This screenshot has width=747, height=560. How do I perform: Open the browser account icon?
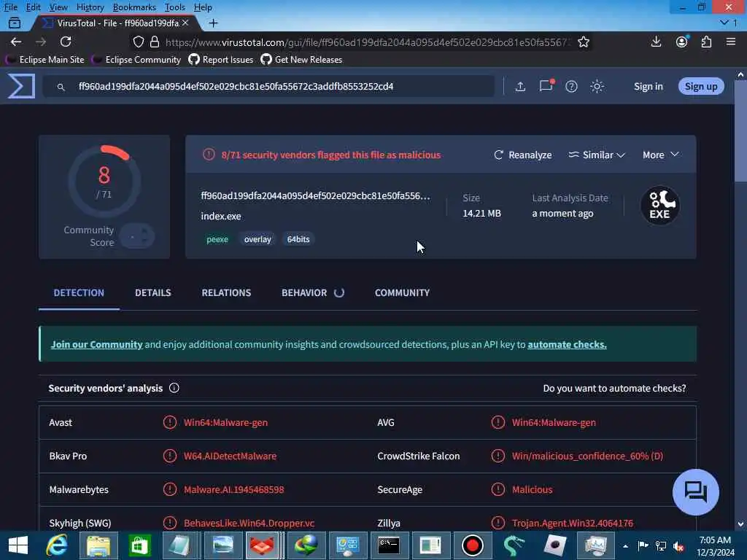[682, 42]
